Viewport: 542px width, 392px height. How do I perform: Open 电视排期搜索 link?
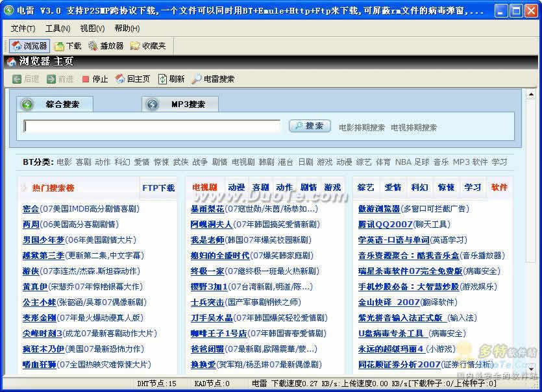click(x=413, y=128)
